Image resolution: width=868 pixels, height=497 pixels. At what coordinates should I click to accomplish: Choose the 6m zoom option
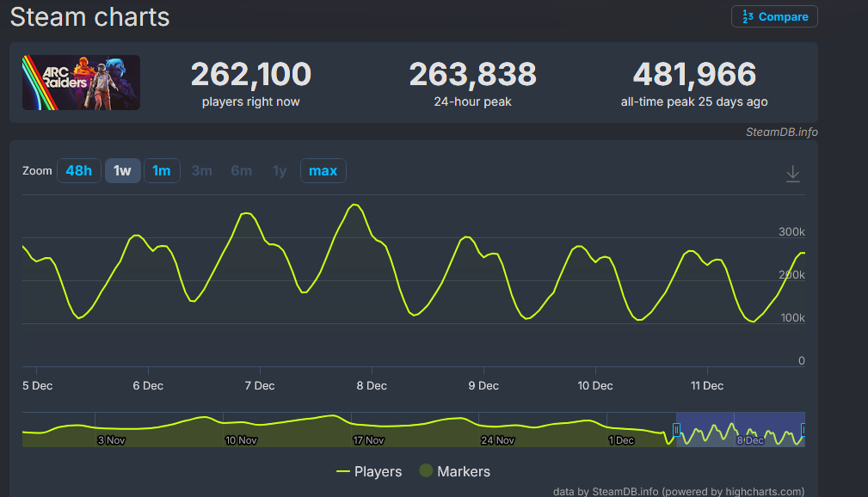pos(241,170)
